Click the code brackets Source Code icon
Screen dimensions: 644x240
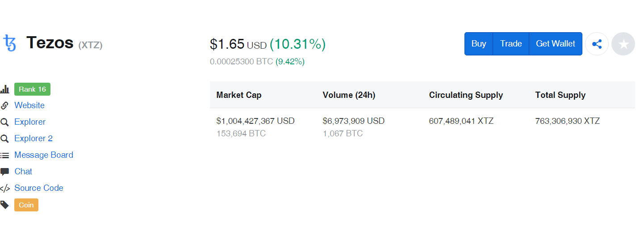point(5,188)
